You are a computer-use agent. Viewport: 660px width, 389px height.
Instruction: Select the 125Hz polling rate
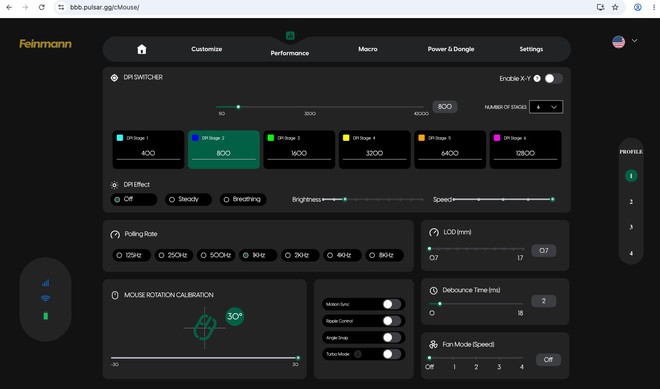tap(131, 255)
